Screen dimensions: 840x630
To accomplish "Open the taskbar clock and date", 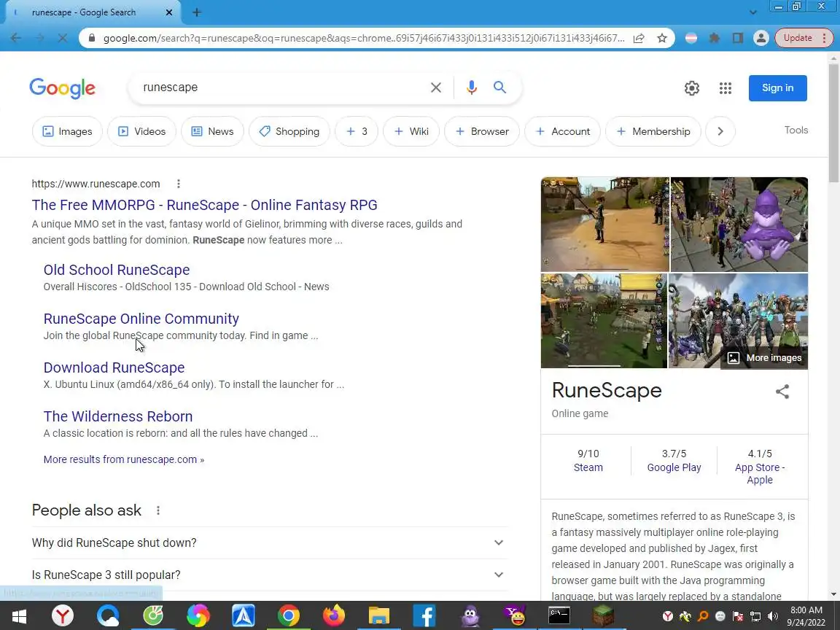I will (x=806, y=616).
